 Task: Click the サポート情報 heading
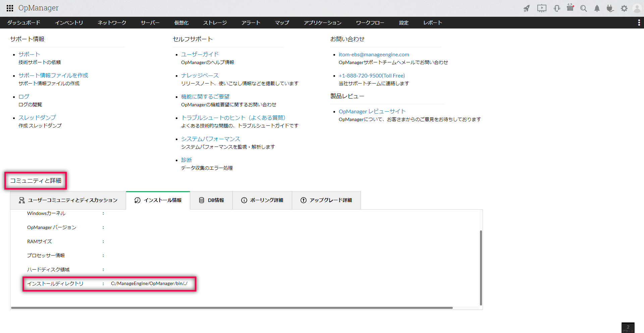coord(27,39)
